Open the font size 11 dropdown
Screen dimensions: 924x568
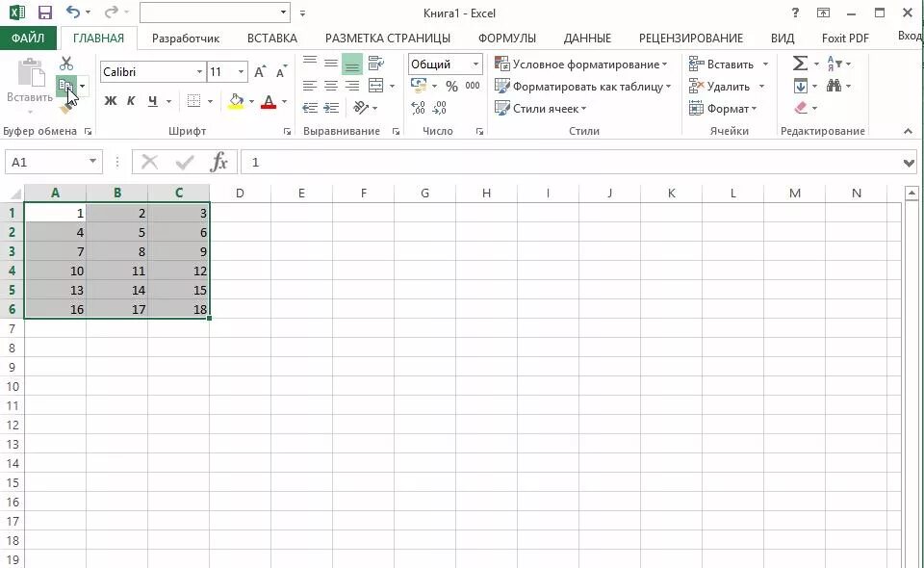[241, 72]
